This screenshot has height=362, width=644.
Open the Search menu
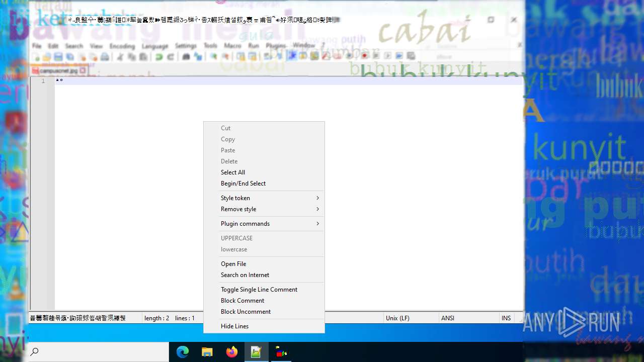pyautogui.click(x=74, y=46)
